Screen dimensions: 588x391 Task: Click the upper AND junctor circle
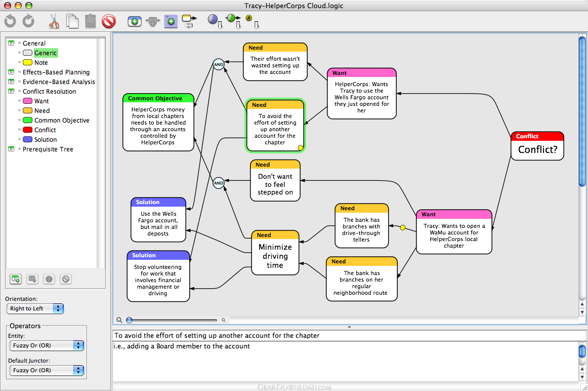pyautogui.click(x=218, y=64)
